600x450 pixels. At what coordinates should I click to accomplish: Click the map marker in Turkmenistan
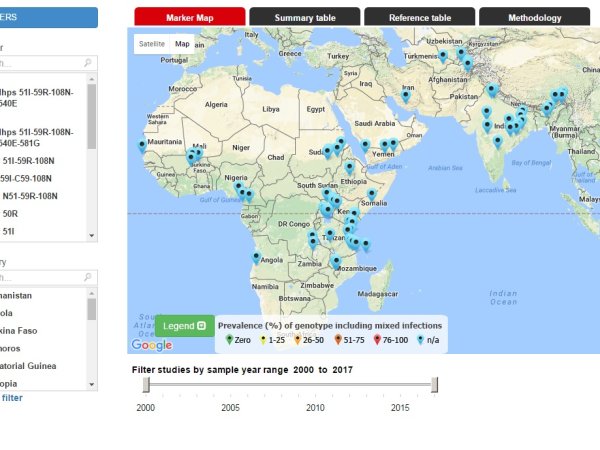click(442, 56)
